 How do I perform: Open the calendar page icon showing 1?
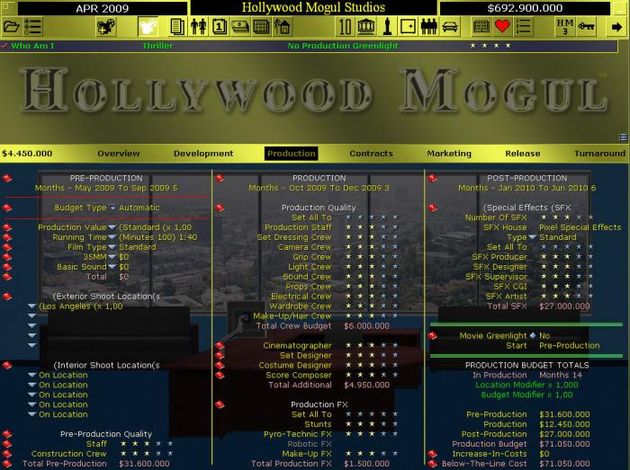(219, 27)
